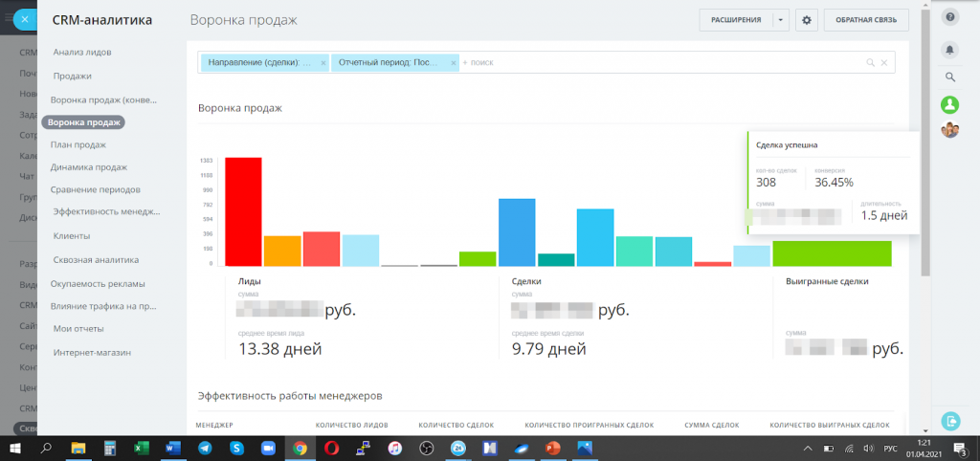This screenshot has height=461, width=980.
Task: Select Сквозная аналитика in the left menu
Action: [x=97, y=260]
